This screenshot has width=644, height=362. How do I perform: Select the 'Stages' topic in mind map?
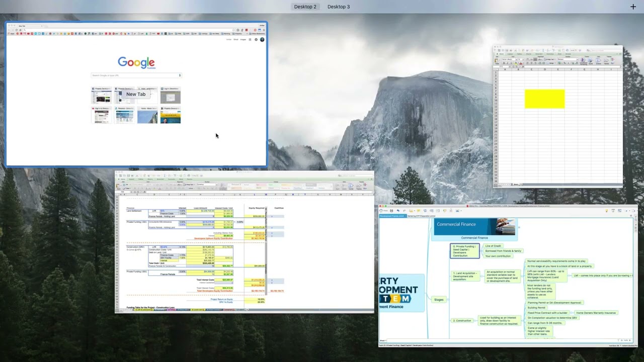[x=439, y=300]
